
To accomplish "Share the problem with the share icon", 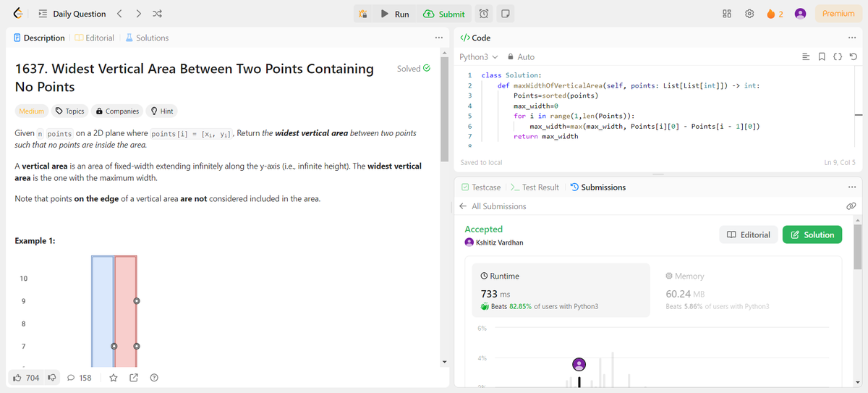I will tap(134, 378).
